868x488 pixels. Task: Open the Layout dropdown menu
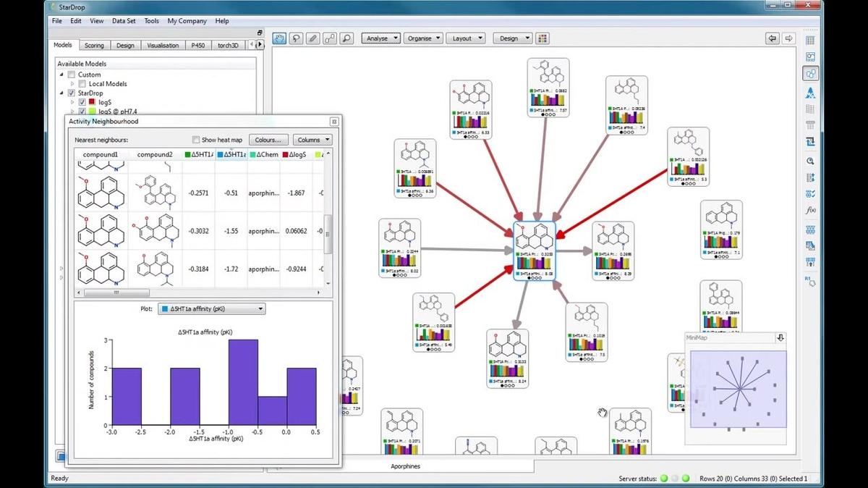coord(466,38)
